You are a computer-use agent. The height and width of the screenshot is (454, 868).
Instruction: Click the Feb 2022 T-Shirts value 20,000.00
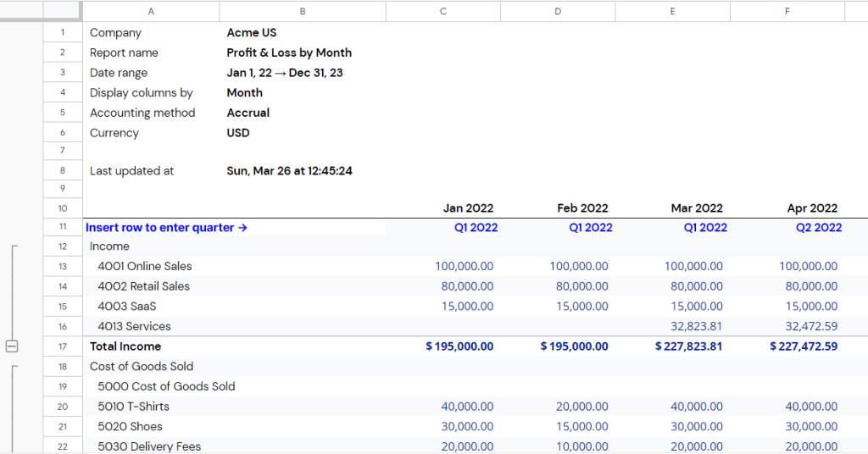(x=558, y=407)
